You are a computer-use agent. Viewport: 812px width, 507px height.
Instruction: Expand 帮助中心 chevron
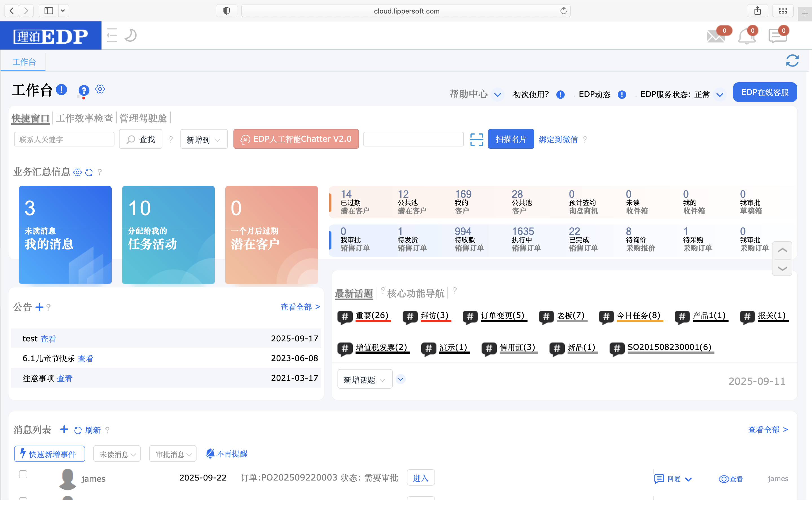click(x=498, y=95)
